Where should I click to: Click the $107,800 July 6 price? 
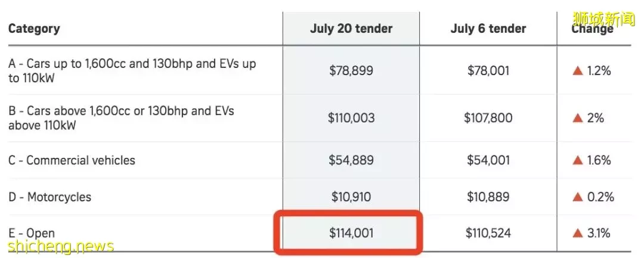click(488, 118)
